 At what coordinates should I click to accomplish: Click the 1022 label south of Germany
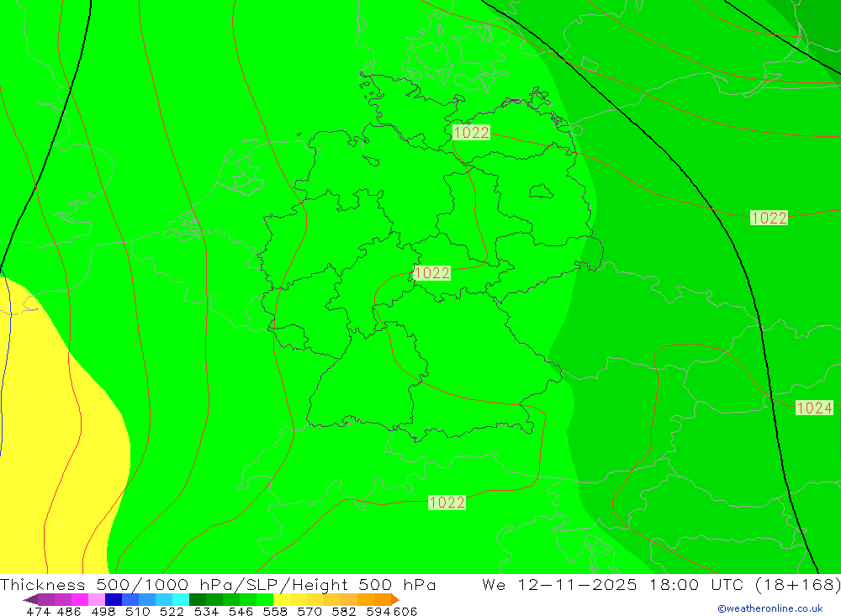447,503
